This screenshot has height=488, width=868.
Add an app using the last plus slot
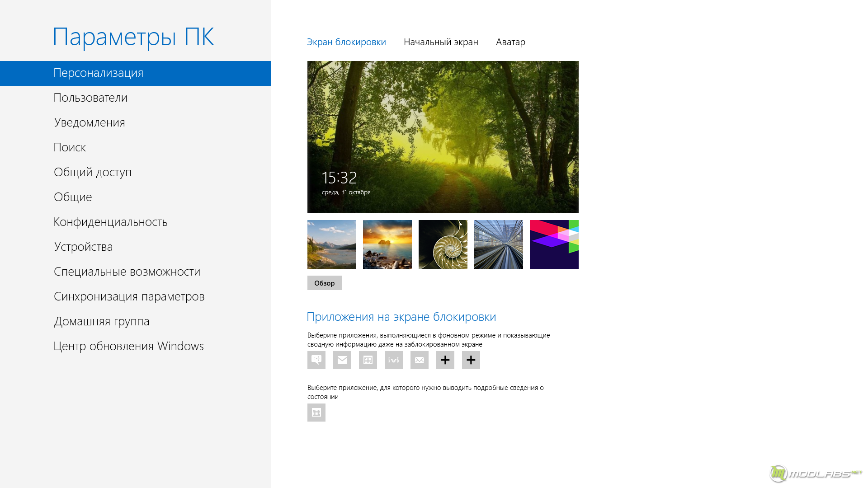point(471,360)
